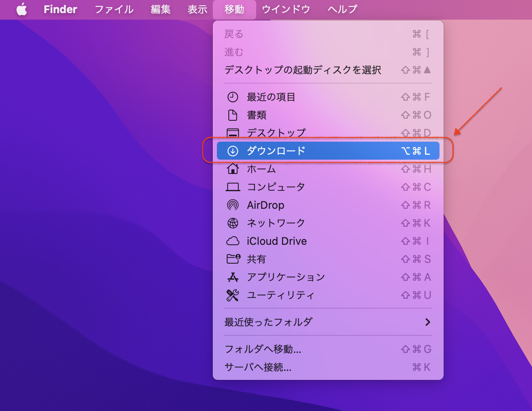Click the cloud icon beside iCloud Drive
The width and height of the screenshot is (532, 411).
[233, 241]
